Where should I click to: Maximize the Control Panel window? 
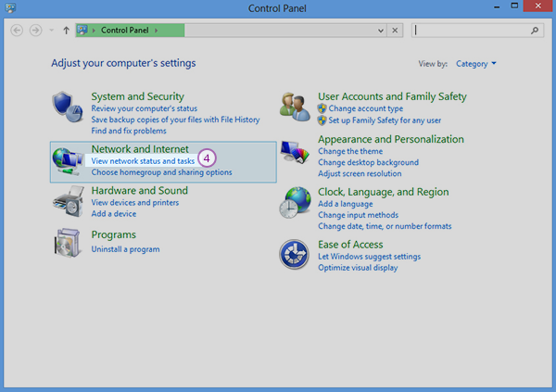tap(514, 6)
